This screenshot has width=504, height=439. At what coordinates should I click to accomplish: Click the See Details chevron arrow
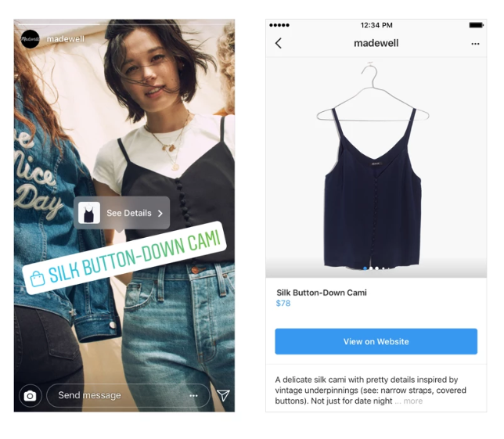coord(160,214)
